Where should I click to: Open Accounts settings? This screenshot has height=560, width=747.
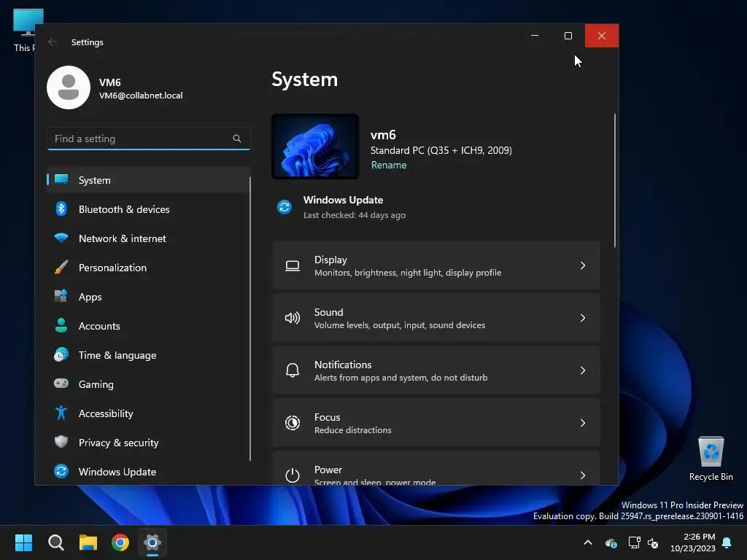148,326
